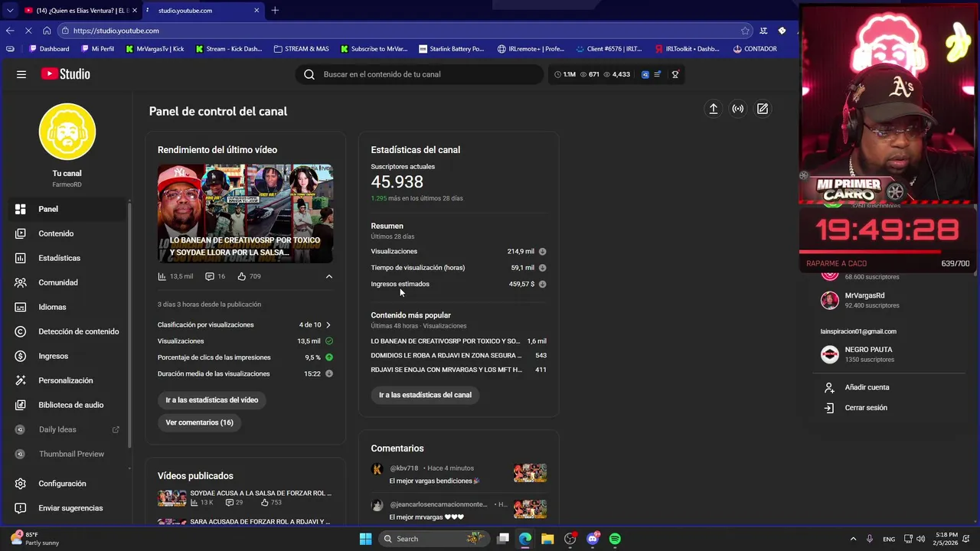This screenshot has width=980, height=551.
Task: Open the latest video thumbnail
Action: [x=245, y=214]
